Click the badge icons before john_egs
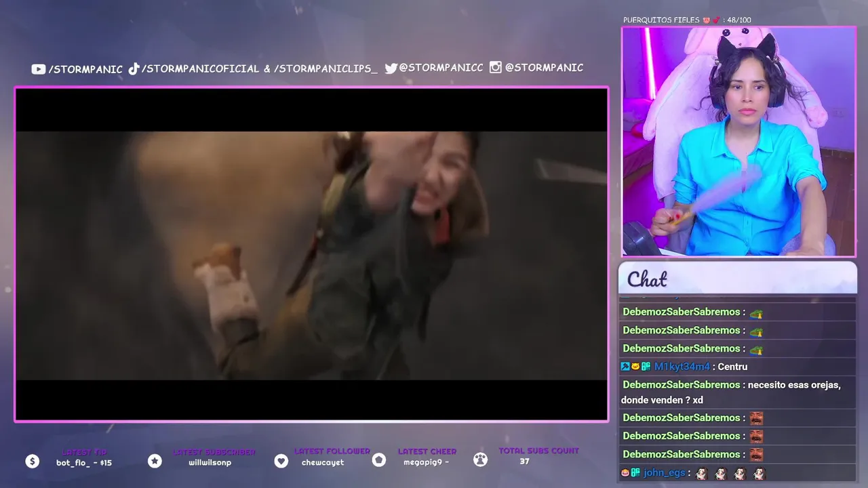The height and width of the screenshot is (488, 868). (x=631, y=472)
